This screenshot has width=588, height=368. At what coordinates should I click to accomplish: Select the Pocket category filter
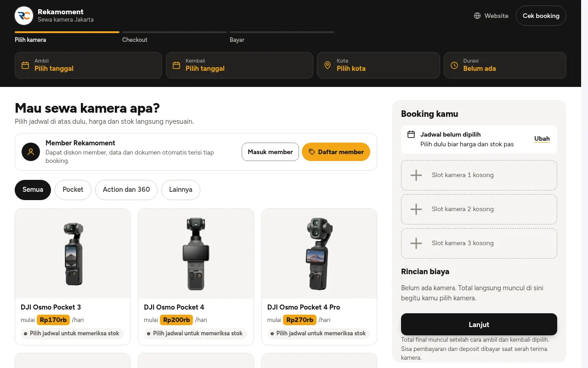click(73, 190)
